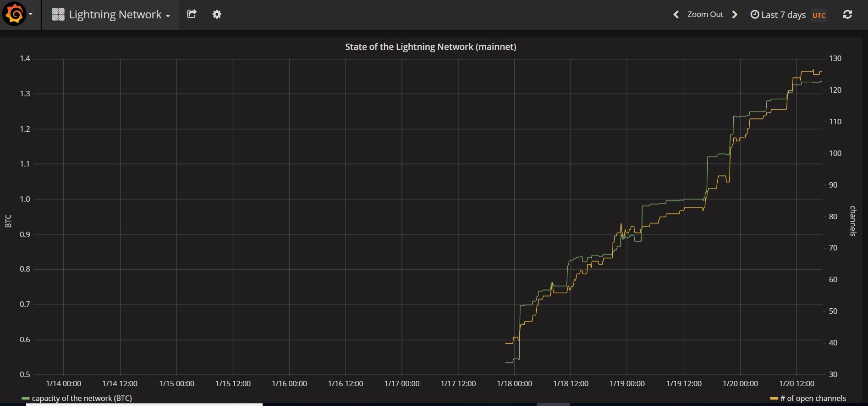Open dashboard settings gear
Viewport: 868px width, 406px height.
[x=217, y=14]
